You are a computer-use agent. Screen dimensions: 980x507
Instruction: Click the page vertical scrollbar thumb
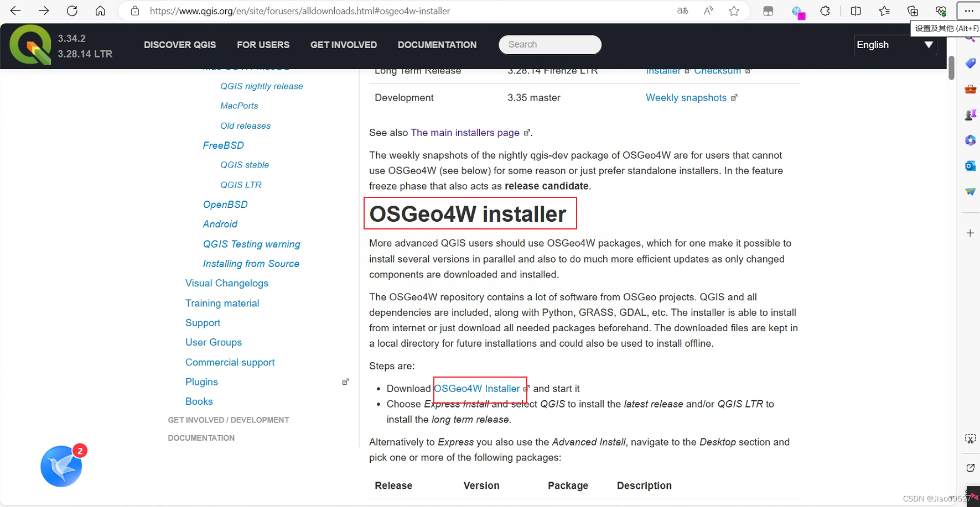(951, 67)
